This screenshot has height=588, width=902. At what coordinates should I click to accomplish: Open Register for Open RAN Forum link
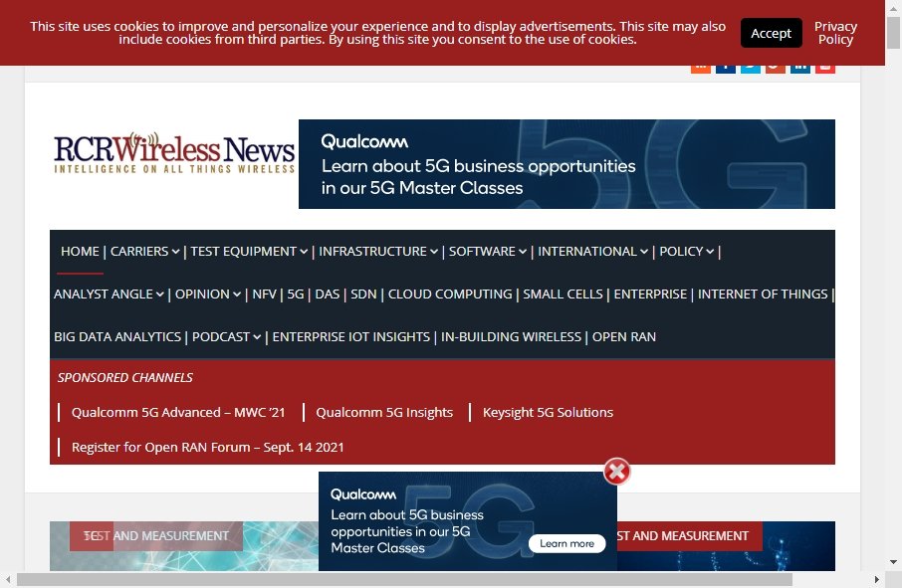point(208,447)
